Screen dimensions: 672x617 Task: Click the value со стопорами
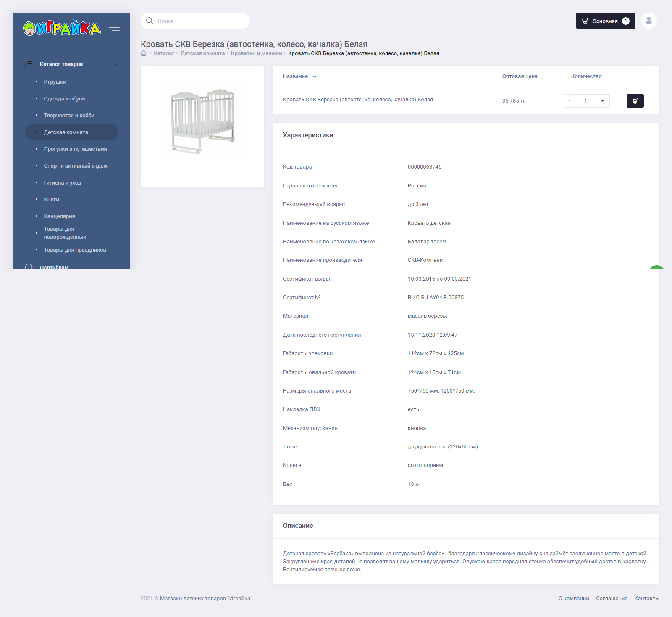[x=425, y=465]
